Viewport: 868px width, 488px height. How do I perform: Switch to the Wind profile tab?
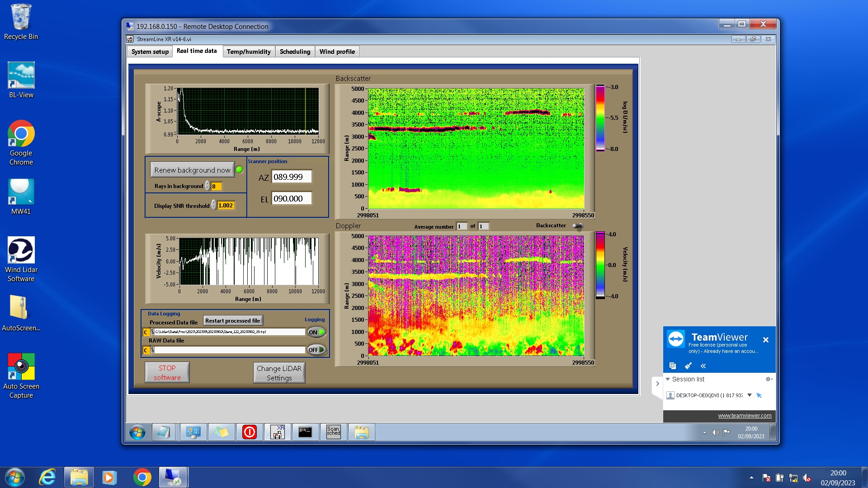coord(337,52)
